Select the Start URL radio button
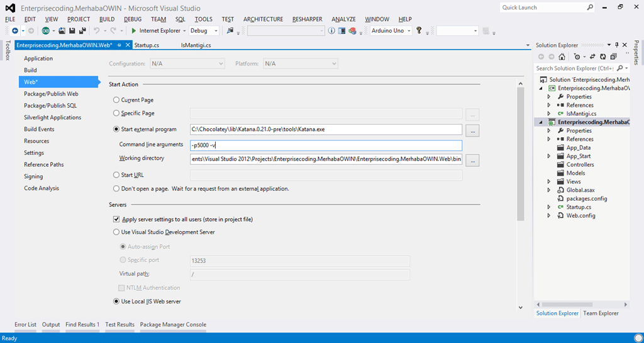Screen dimensions: 644x343 116,175
